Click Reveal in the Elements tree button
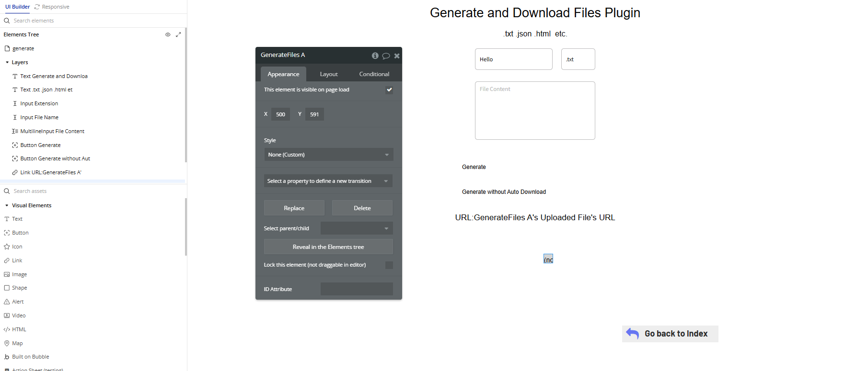The height and width of the screenshot is (371, 868). point(328,247)
